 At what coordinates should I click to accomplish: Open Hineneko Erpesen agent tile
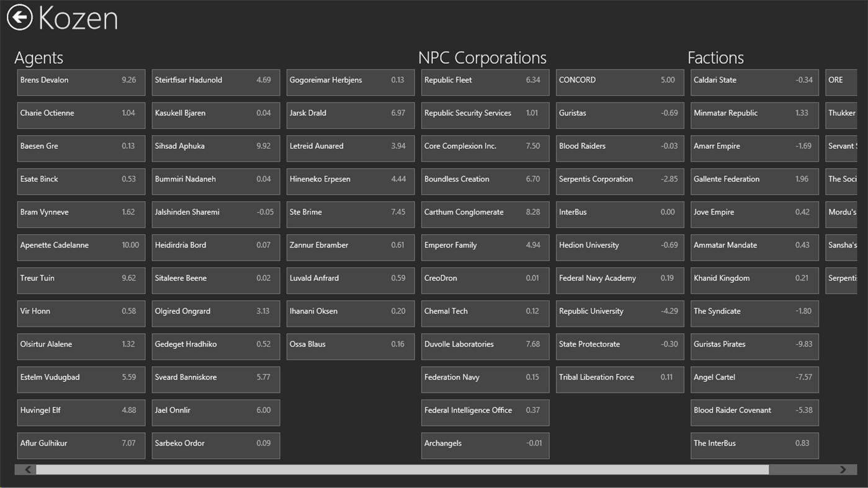(x=351, y=181)
